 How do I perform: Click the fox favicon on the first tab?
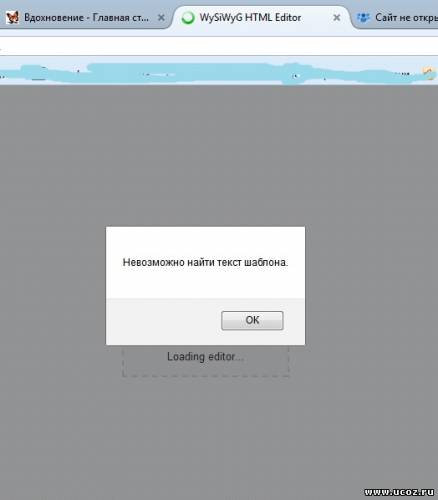point(12,17)
